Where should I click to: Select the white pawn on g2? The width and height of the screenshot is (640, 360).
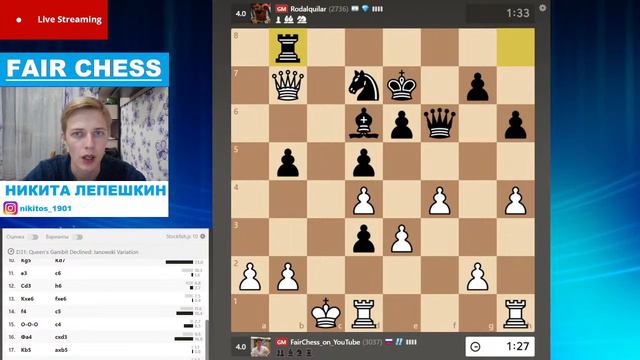point(478,276)
